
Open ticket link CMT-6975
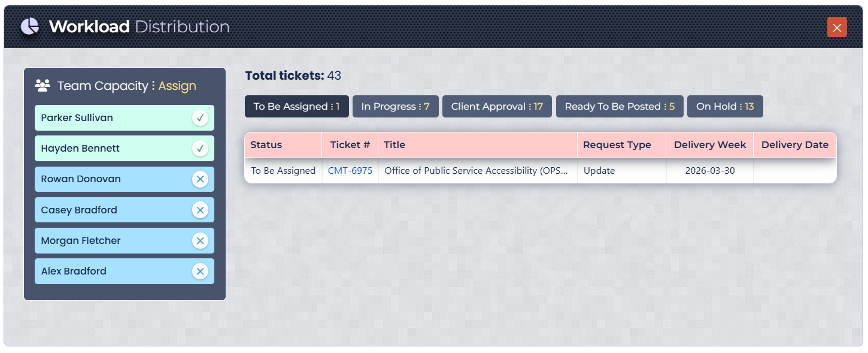(x=350, y=171)
